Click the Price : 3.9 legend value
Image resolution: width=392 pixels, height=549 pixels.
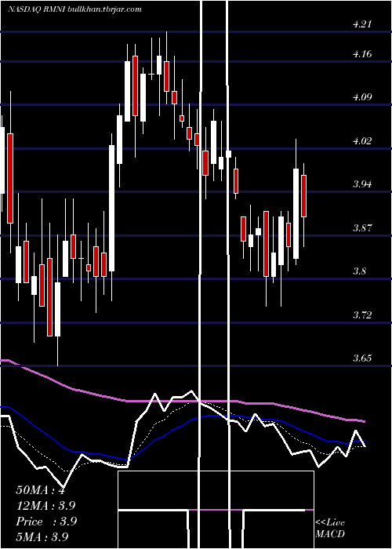click(46, 522)
